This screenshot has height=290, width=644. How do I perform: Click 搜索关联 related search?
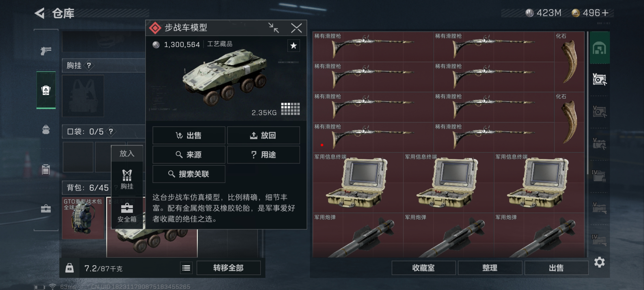189,174
